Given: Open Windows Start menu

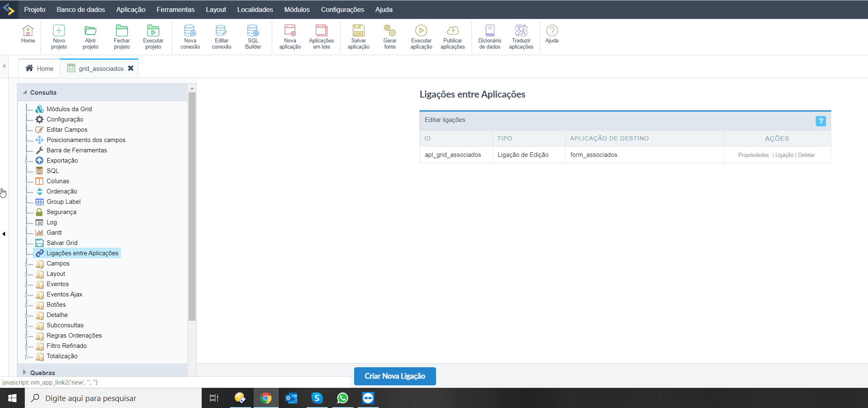Looking at the screenshot, I should coord(12,398).
